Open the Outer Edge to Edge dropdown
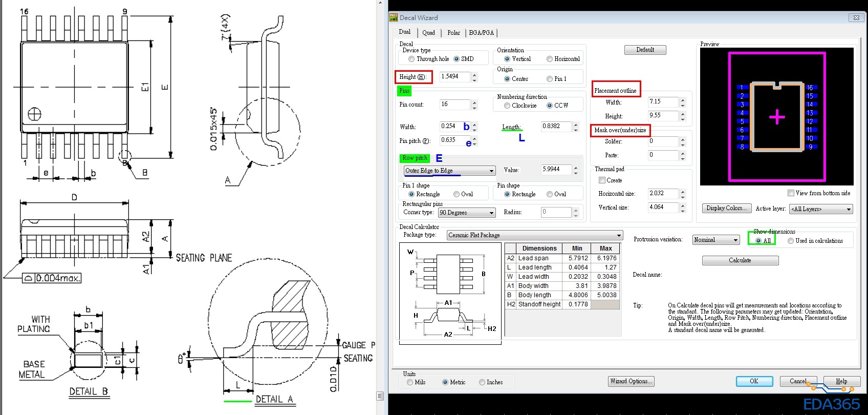 click(x=491, y=171)
